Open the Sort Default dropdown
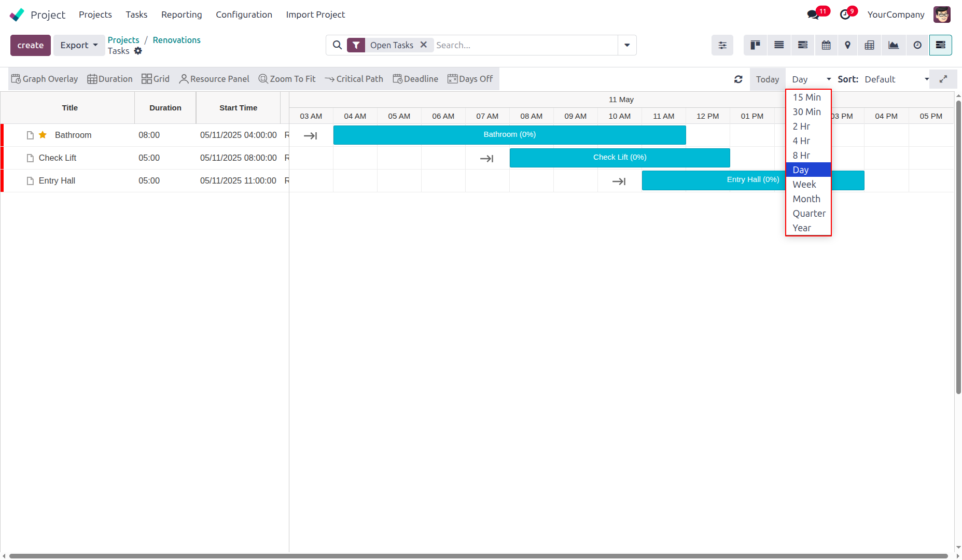The image size is (962, 560). 896,79
